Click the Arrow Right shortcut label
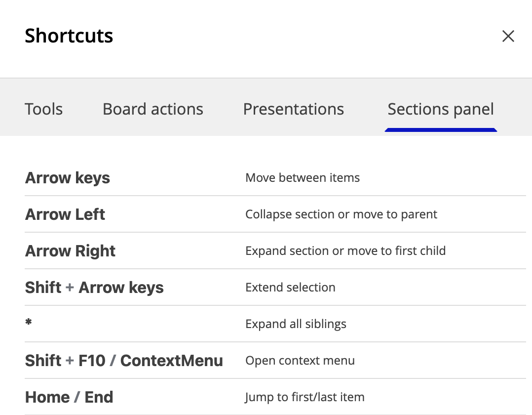Viewport: 532px width, 415px height. point(70,251)
